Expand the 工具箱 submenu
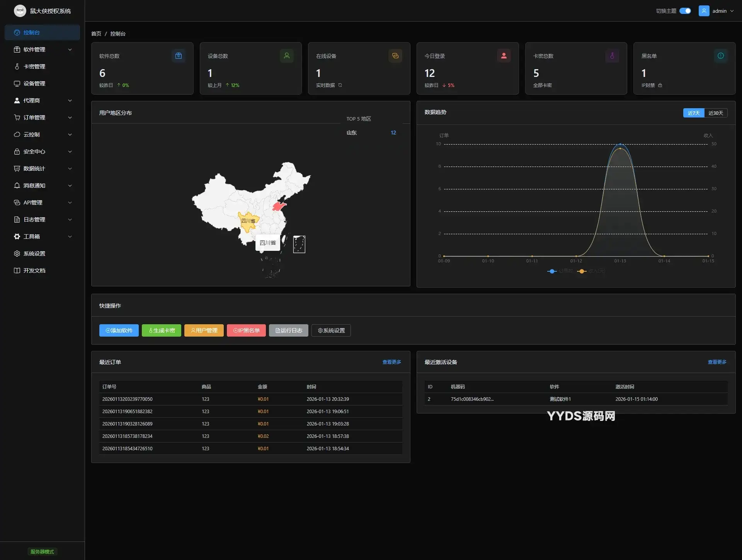Screen dimensions: 742x560 [x=43, y=237]
